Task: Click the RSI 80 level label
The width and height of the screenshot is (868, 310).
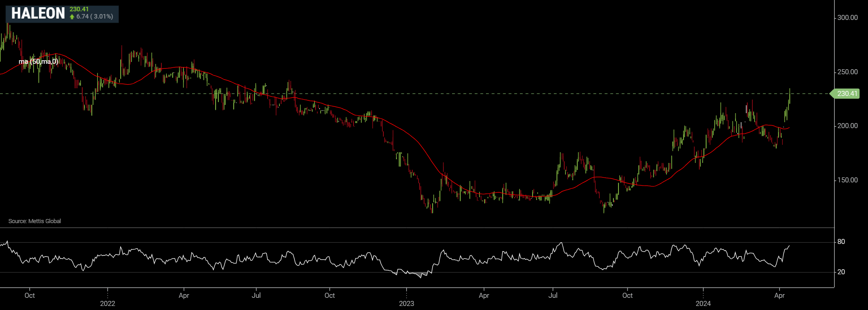Action: pyautogui.click(x=841, y=242)
